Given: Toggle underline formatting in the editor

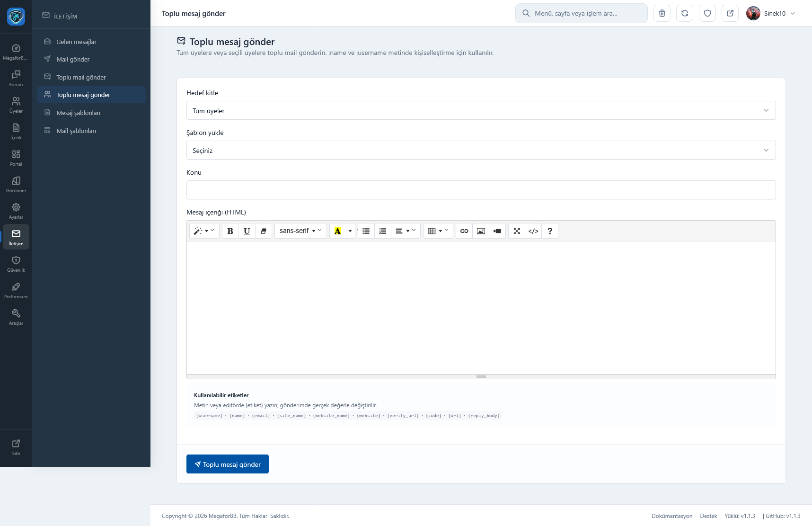Looking at the screenshot, I should (247, 231).
